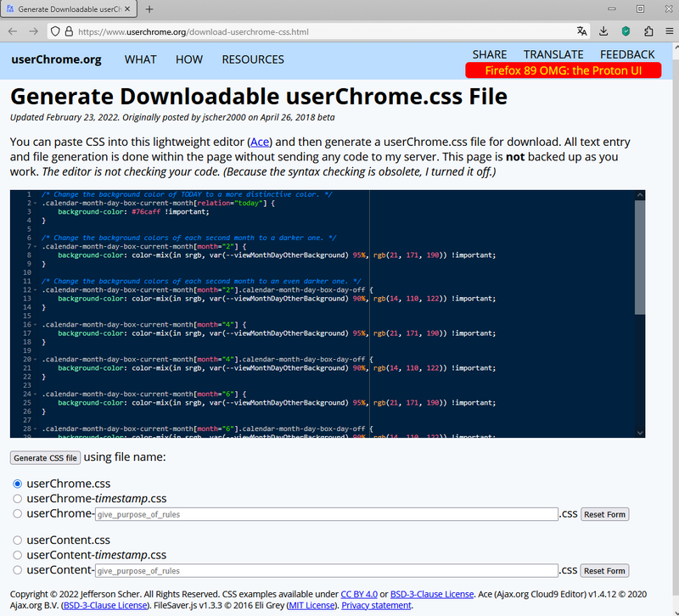Viewport: 679px width, 616px height.
Task: Click the userChrome- purpose text field
Action: tap(327, 514)
